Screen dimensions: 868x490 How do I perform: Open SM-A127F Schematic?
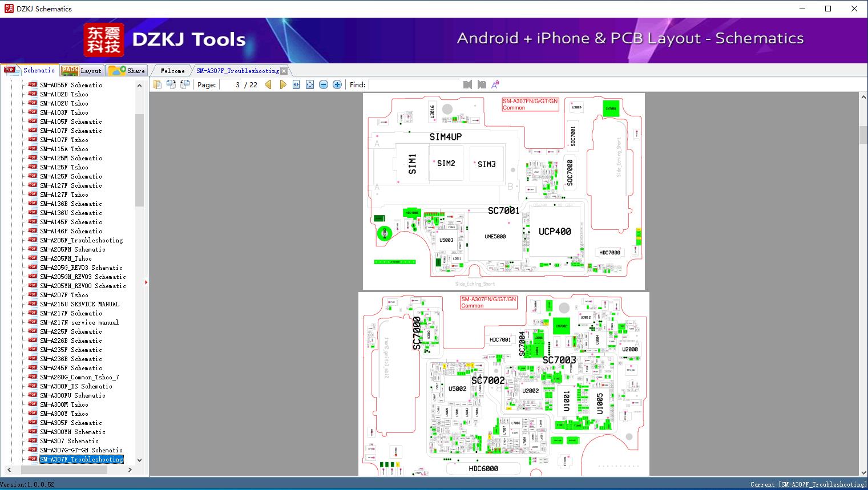(x=71, y=185)
